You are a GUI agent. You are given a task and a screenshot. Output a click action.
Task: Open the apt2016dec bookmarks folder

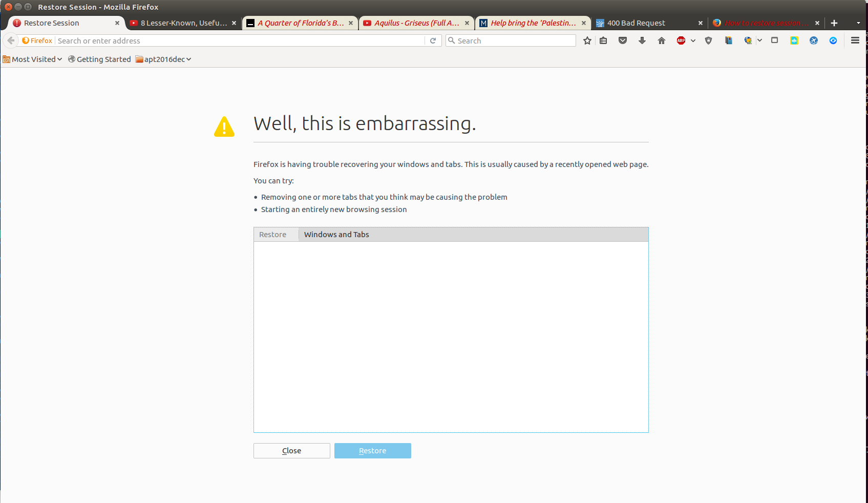point(163,59)
